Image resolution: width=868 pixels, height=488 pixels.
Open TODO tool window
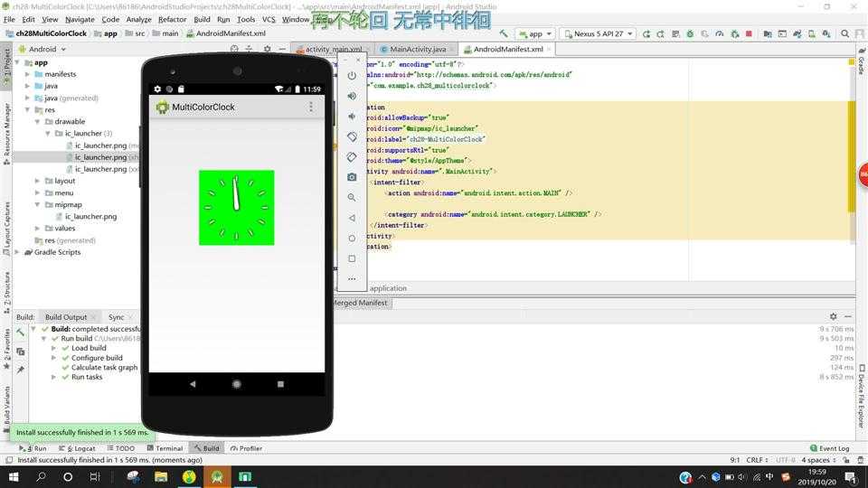click(x=121, y=448)
